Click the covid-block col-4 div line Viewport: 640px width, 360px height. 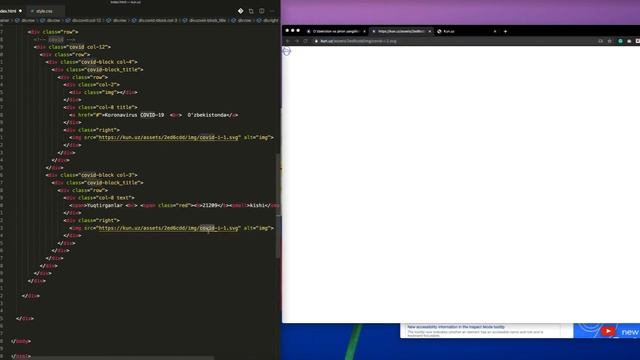click(x=92, y=62)
